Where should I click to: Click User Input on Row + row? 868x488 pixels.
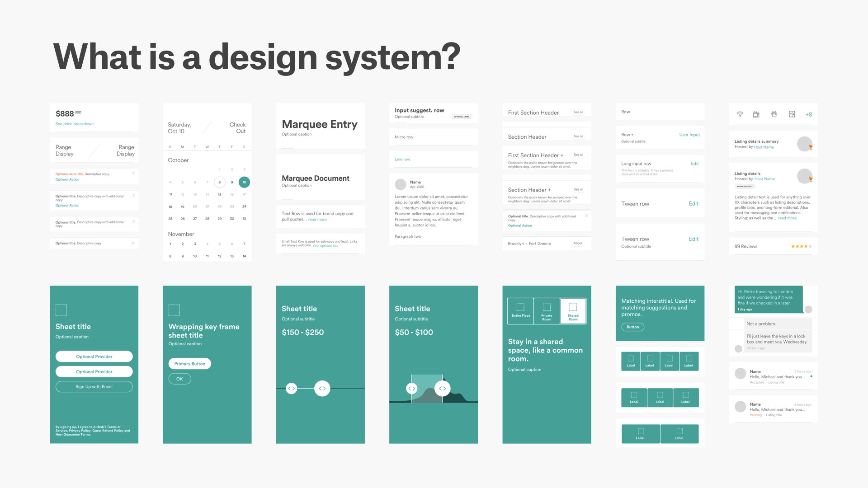point(689,135)
